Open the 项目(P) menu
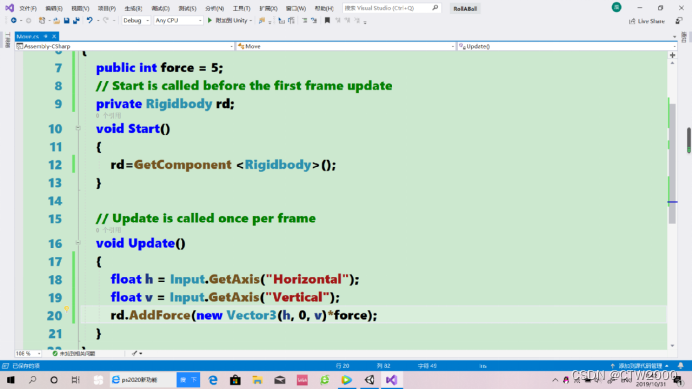Image resolution: width=693 pixels, height=390 pixels. (x=107, y=8)
